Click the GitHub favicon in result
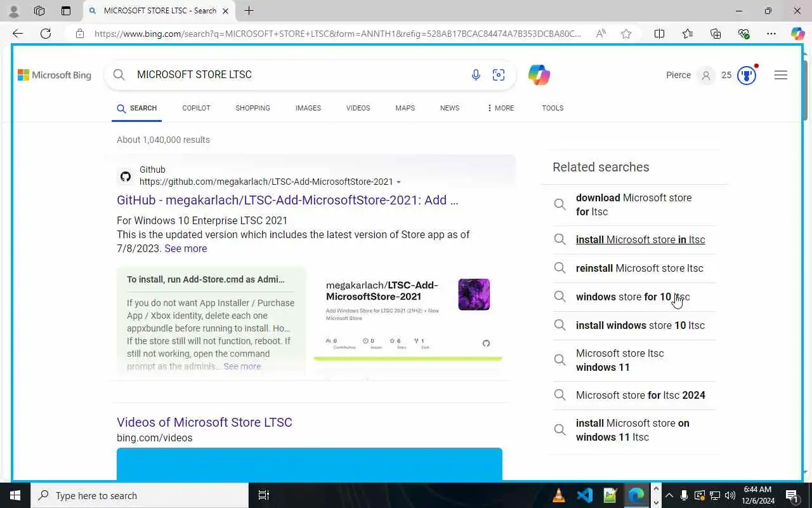Image resolution: width=812 pixels, height=508 pixels. (x=126, y=177)
